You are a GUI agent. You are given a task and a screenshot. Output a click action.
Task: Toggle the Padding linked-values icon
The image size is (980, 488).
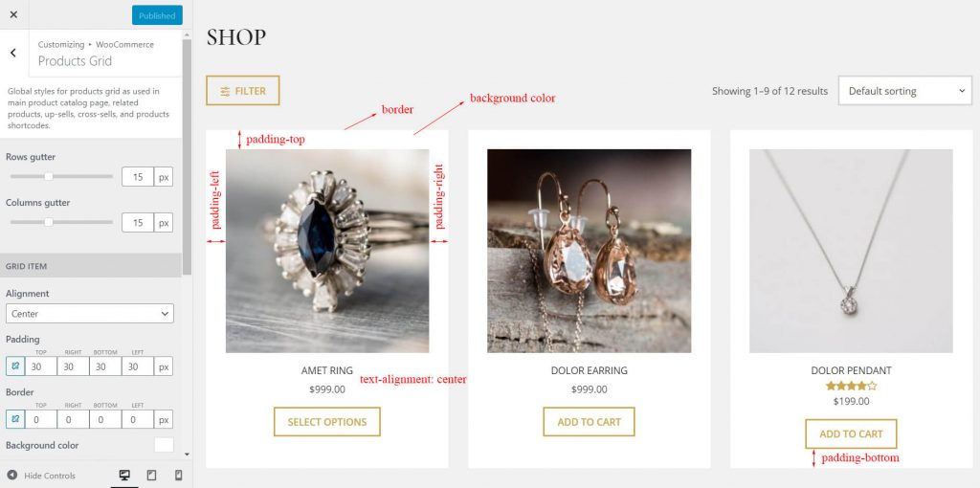point(15,366)
